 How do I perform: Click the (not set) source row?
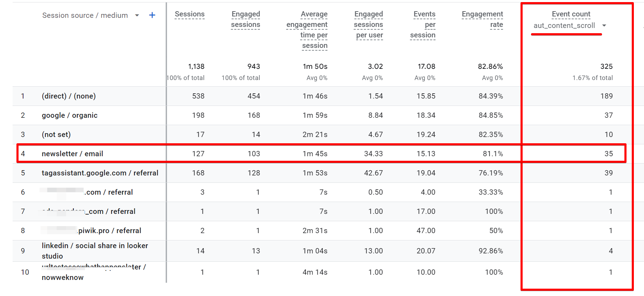56,134
